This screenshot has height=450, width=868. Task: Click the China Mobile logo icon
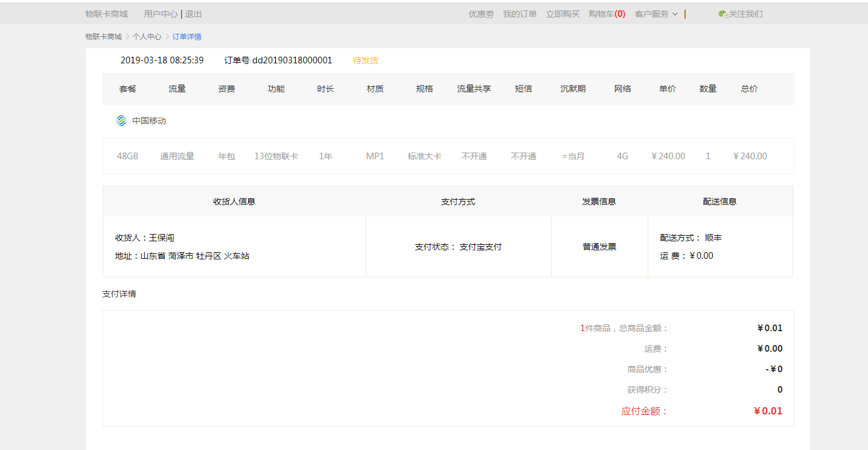click(121, 121)
